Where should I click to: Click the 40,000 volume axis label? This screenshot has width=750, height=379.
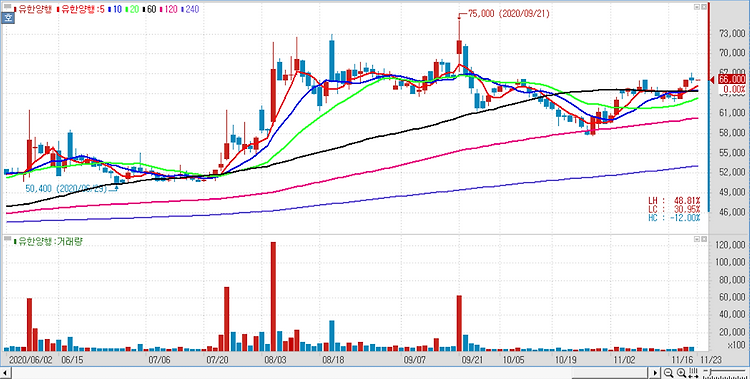pyautogui.click(x=732, y=315)
